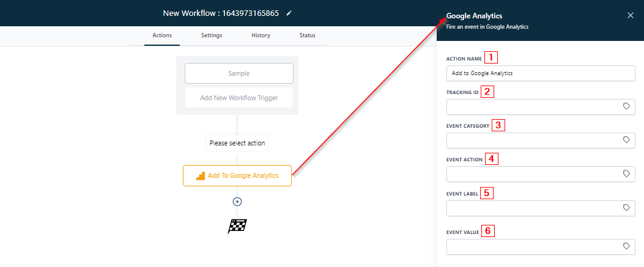
Task: Open the Settings tab
Action: [212, 35]
